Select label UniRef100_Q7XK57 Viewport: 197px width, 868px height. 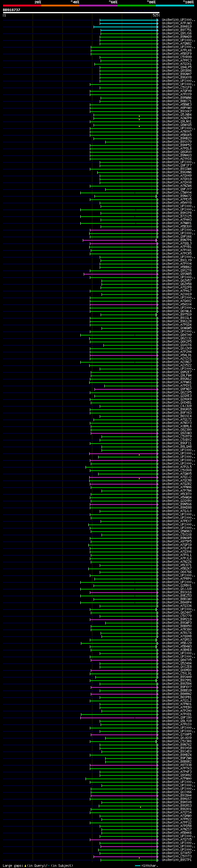click(177, 853)
